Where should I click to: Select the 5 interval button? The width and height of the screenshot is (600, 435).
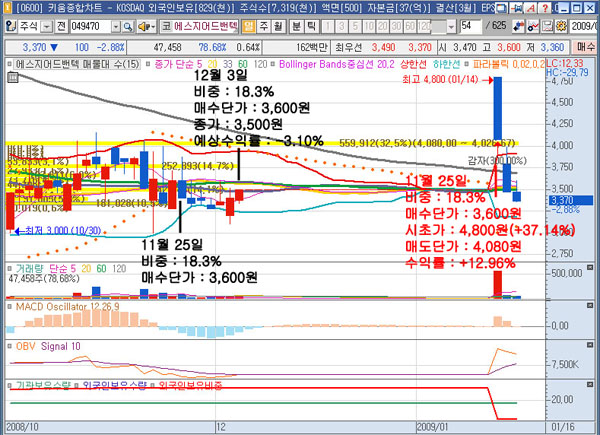355,26
